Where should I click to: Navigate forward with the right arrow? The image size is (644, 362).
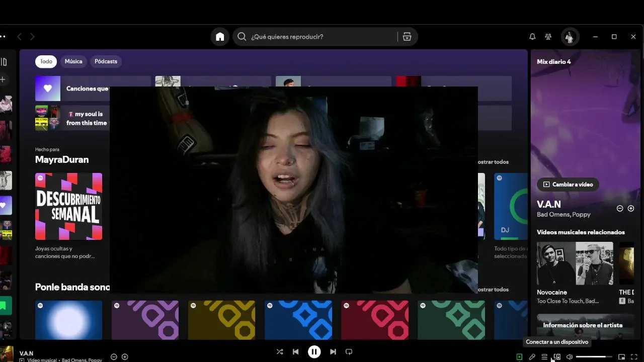click(32, 37)
